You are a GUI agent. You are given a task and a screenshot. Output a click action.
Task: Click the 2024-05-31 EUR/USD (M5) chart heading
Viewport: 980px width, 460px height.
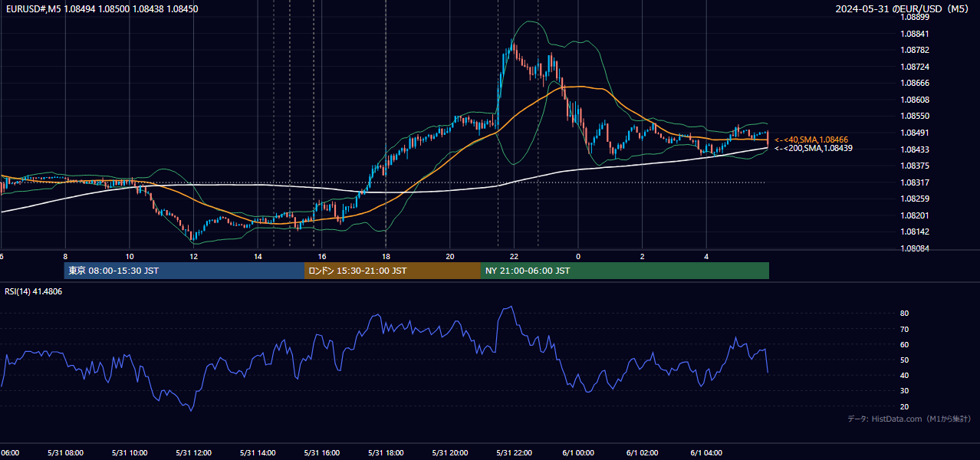pos(903,8)
